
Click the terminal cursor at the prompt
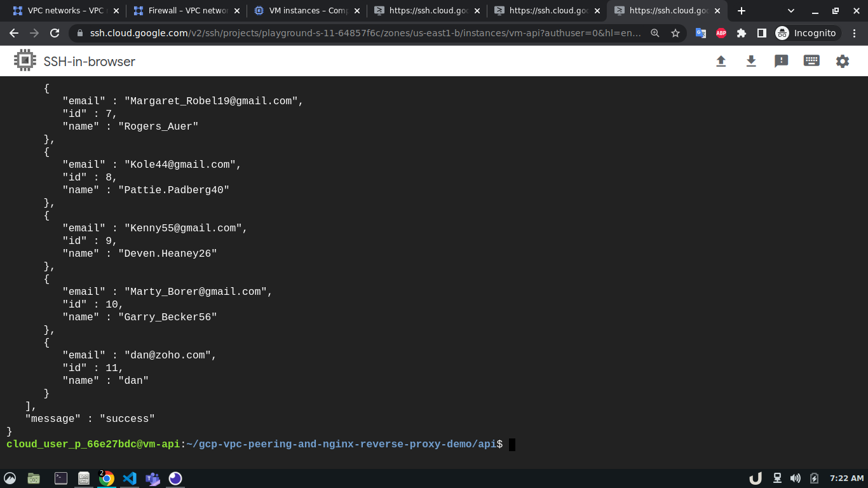coord(512,444)
